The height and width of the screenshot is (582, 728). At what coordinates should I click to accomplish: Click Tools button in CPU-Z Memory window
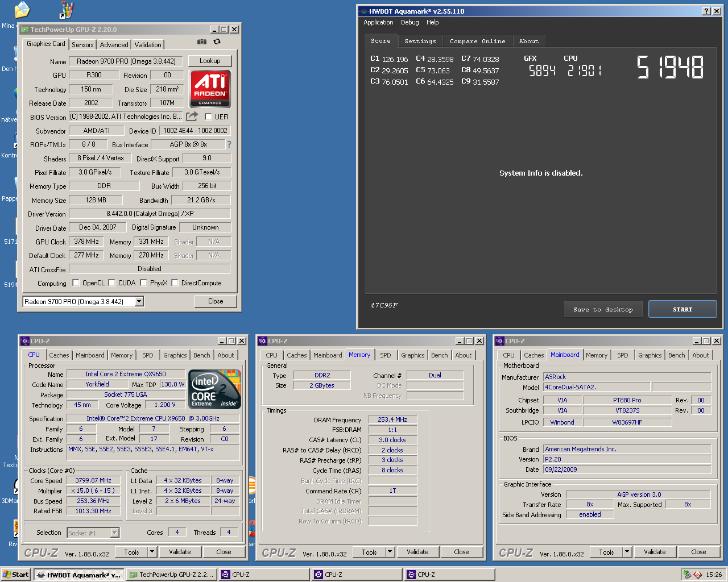369,552
